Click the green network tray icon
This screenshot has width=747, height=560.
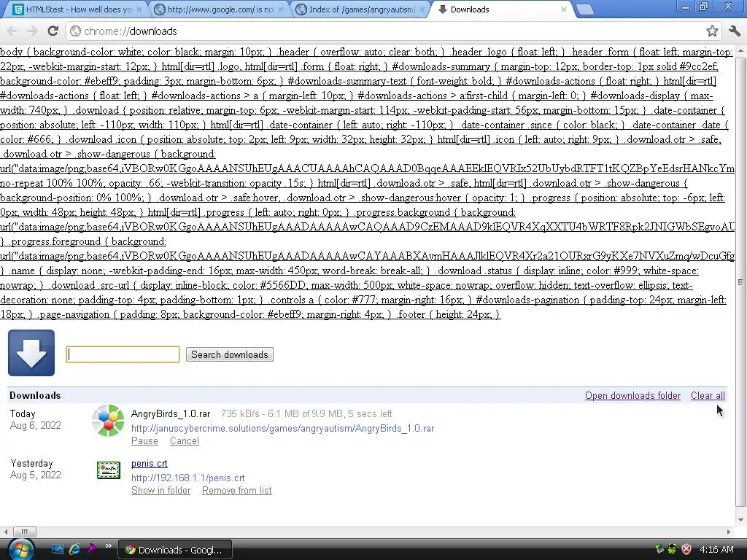click(x=659, y=549)
